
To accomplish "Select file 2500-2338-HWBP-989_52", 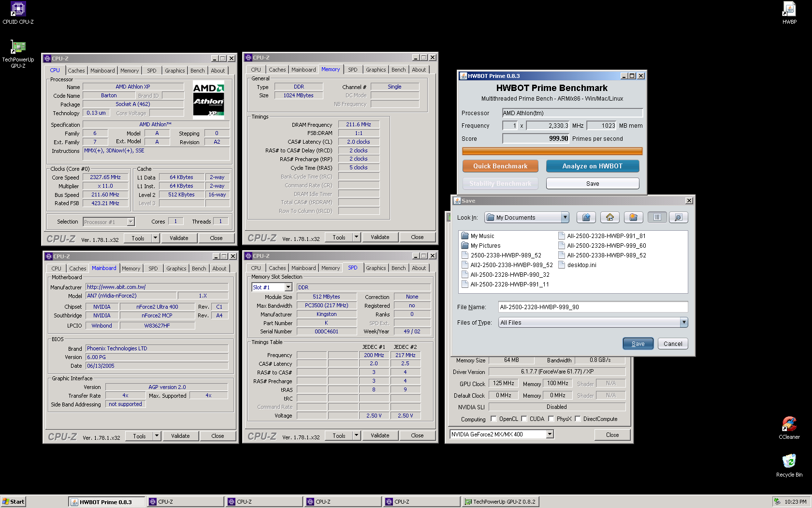I will (x=501, y=255).
